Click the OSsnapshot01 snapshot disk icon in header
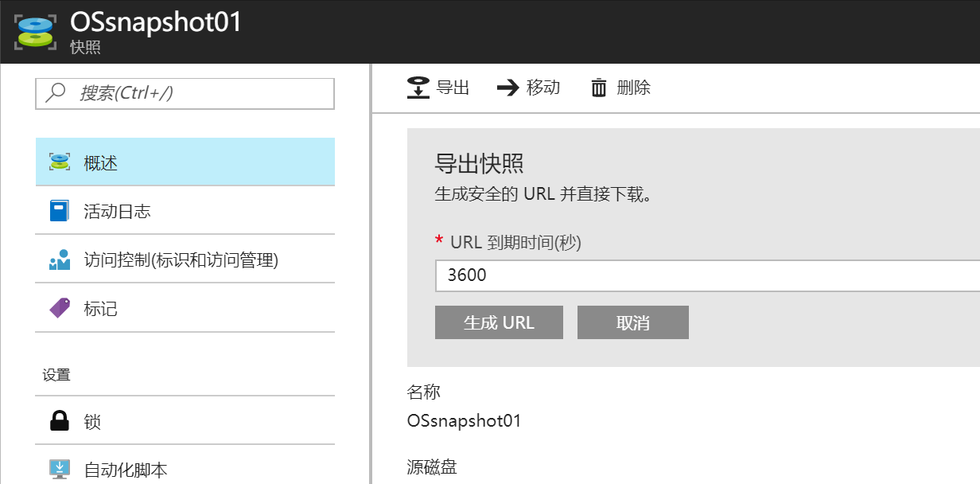 click(34, 33)
